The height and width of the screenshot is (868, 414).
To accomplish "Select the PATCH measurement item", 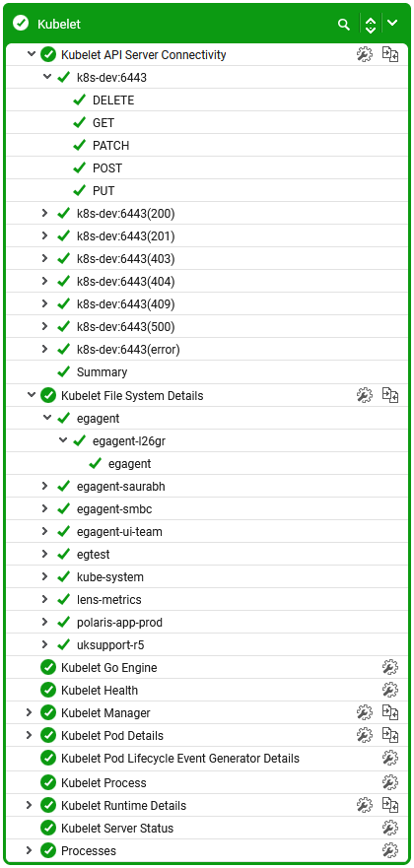I will pyautogui.click(x=110, y=146).
